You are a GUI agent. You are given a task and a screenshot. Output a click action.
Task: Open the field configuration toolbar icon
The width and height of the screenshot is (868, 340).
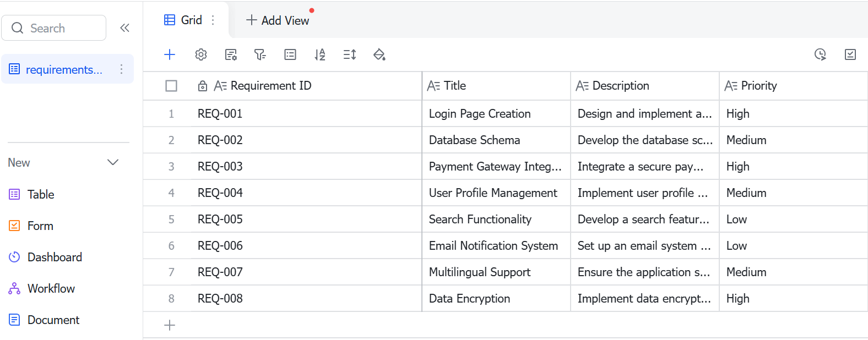point(231,54)
